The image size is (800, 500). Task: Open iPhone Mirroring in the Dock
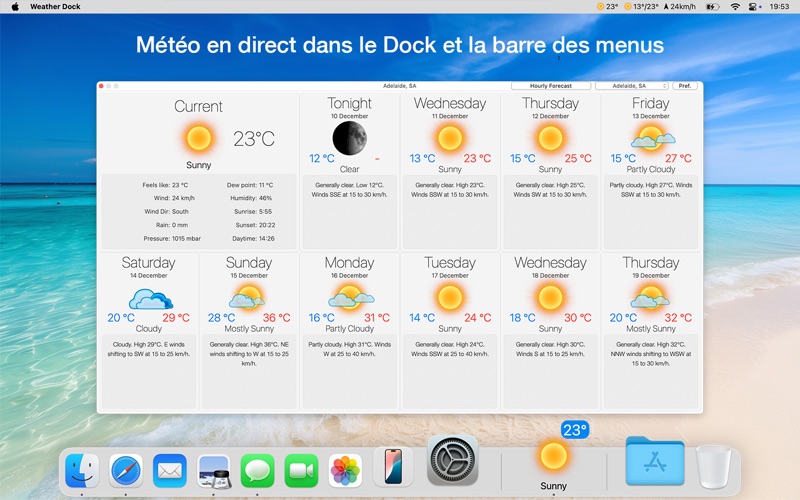(x=393, y=466)
